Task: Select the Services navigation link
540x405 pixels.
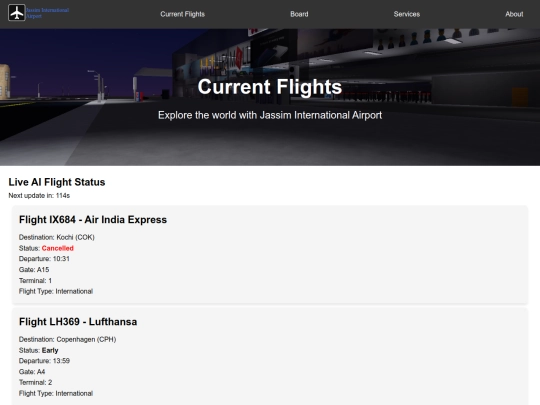Action: [x=407, y=14]
